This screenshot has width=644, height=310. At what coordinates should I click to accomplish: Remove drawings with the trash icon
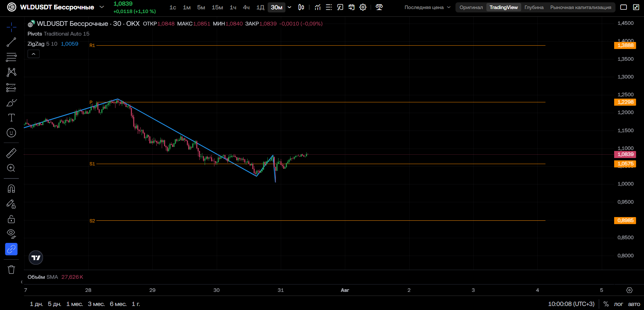[11, 270]
